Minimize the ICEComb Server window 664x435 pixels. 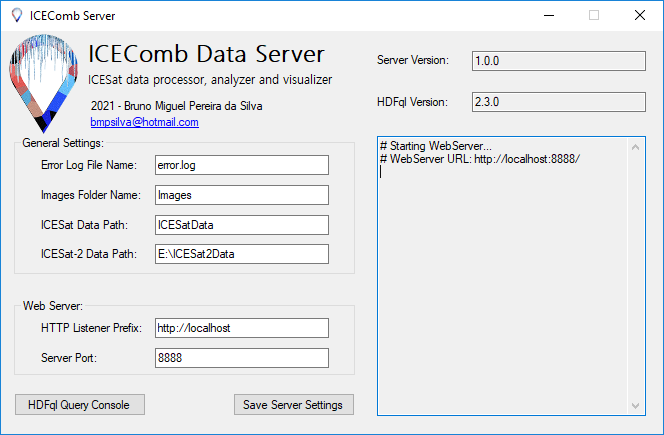coord(548,16)
